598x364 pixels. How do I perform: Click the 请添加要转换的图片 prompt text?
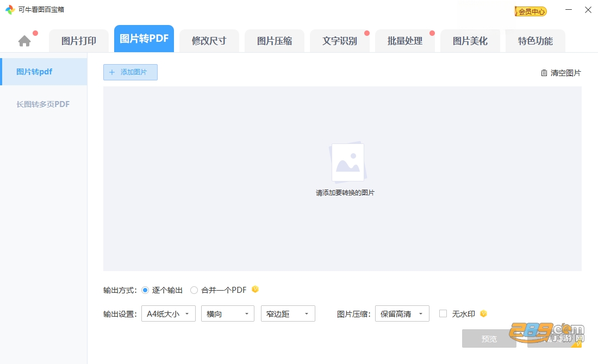(x=345, y=193)
